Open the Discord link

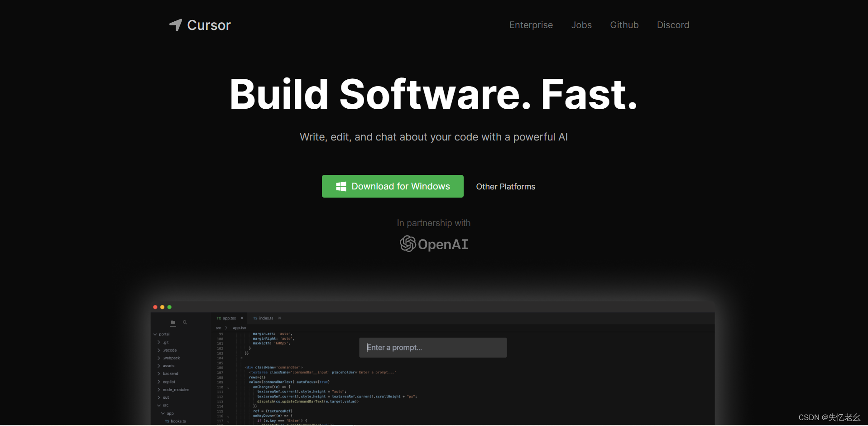[673, 25]
